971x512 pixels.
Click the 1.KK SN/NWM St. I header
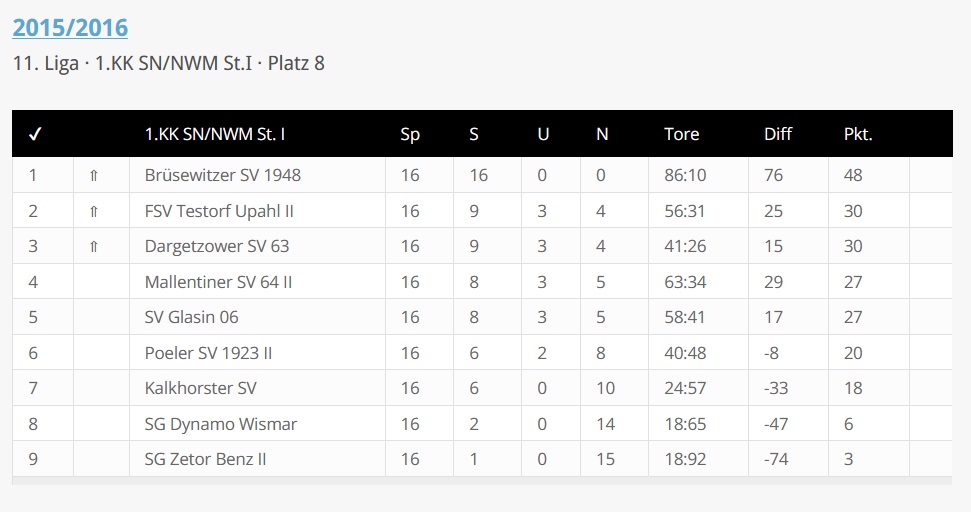pos(215,134)
